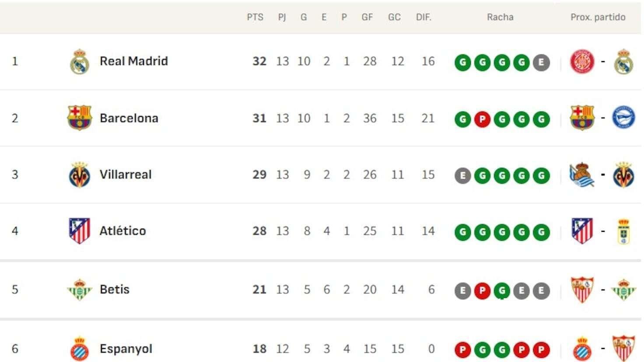Click the Racha column header
The width and height of the screenshot is (644, 362).
point(500,17)
